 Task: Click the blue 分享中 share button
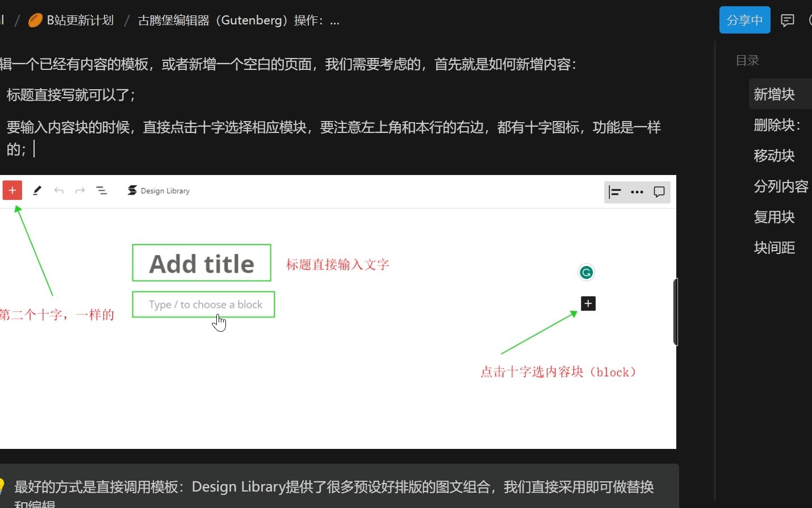[744, 20]
